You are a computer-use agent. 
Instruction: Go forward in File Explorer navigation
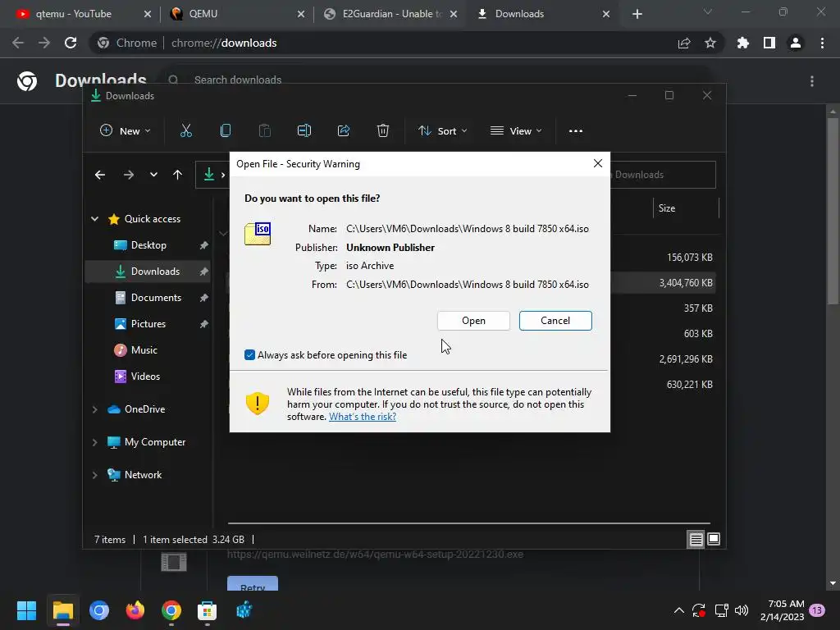coord(129,175)
